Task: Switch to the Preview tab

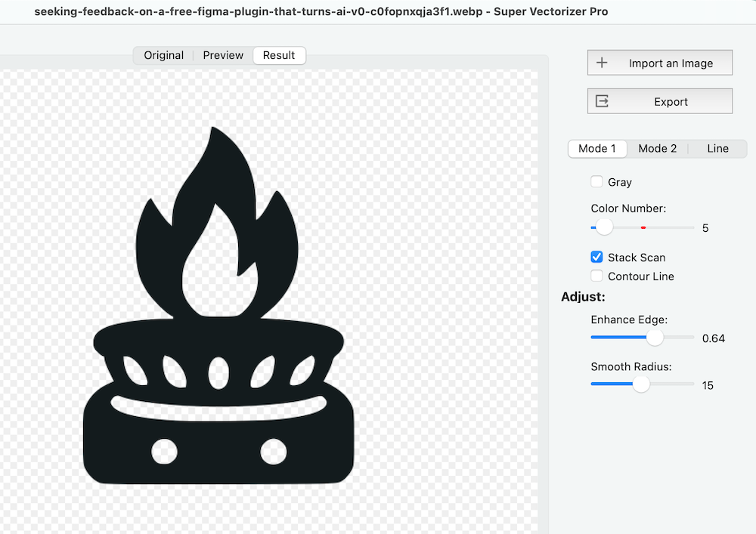Action: click(x=222, y=55)
